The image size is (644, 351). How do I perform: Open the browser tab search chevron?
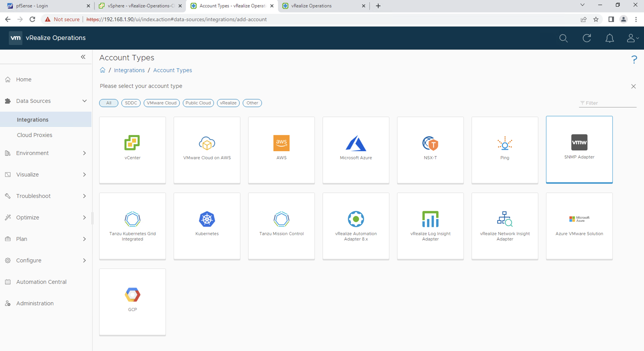coord(582,5)
